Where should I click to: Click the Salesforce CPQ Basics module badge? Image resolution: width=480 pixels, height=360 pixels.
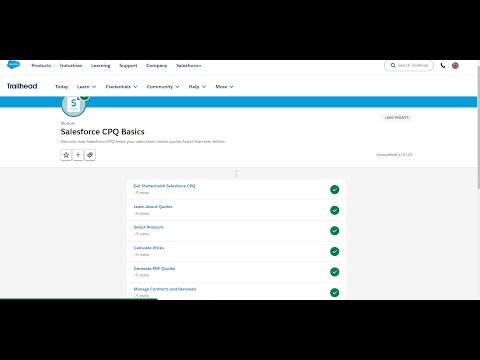[x=74, y=104]
